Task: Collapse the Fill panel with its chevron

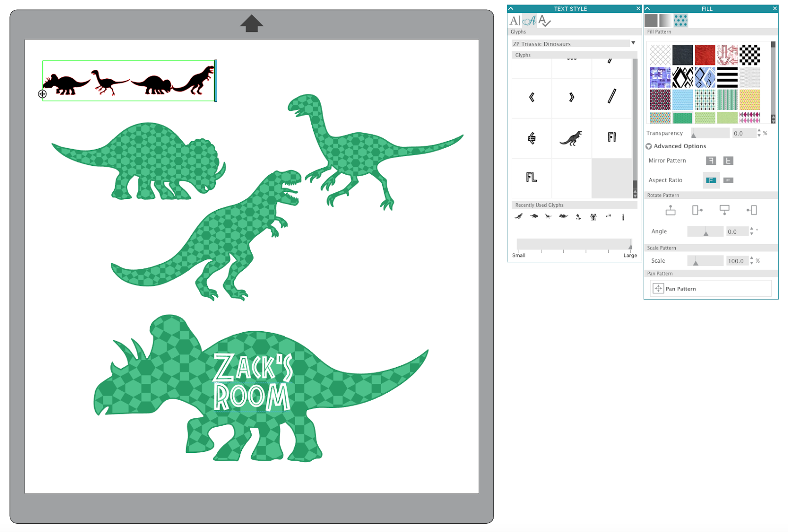Action: click(647, 8)
